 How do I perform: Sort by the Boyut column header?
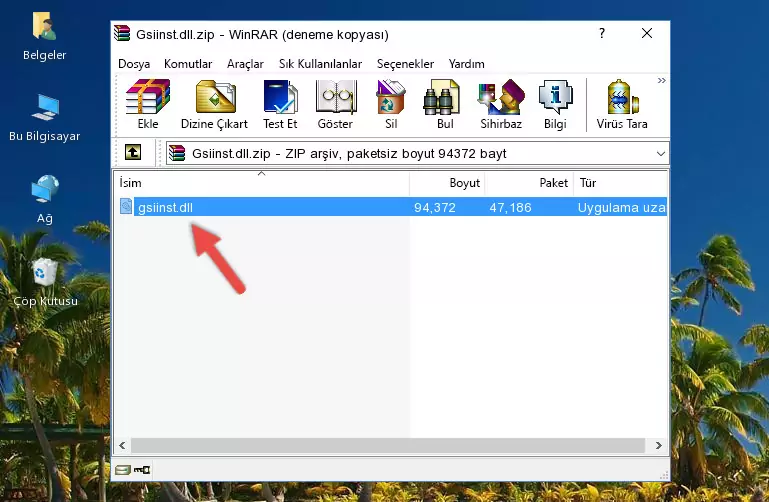click(447, 183)
